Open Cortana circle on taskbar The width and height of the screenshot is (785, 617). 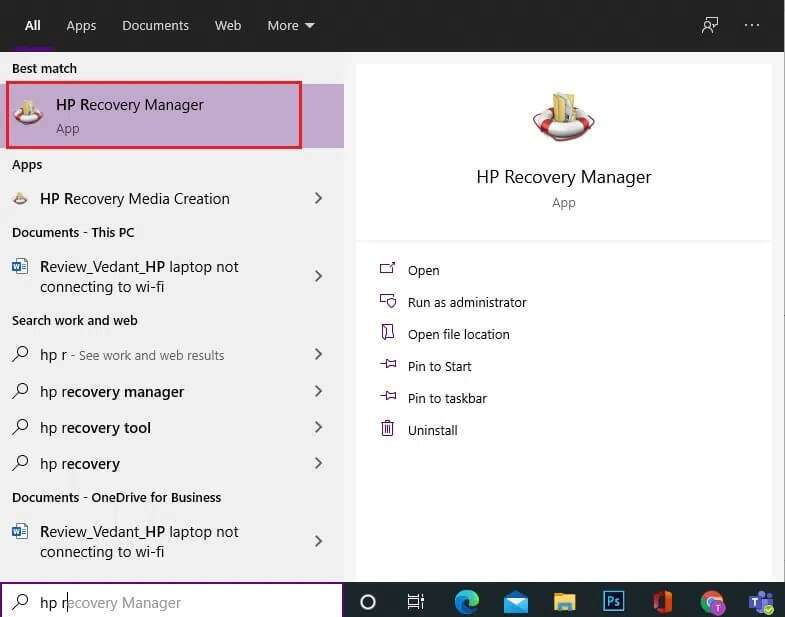(368, 602)
